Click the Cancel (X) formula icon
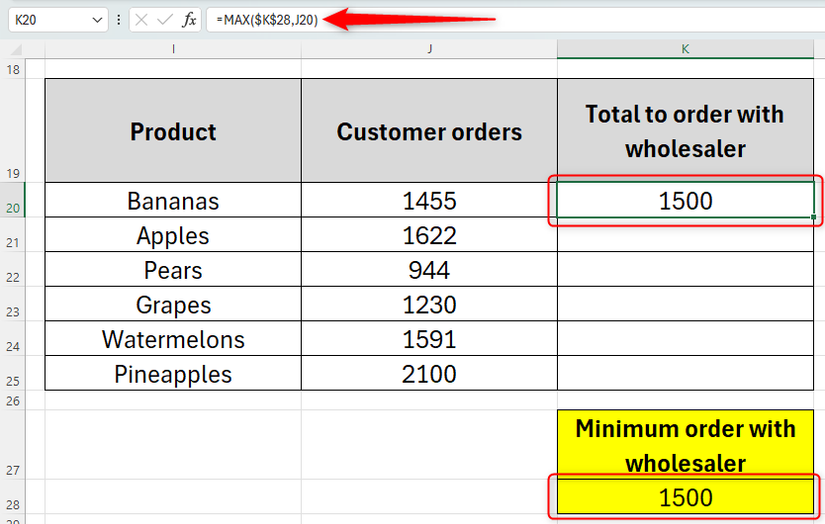The image size is (825, 524). 141,20
